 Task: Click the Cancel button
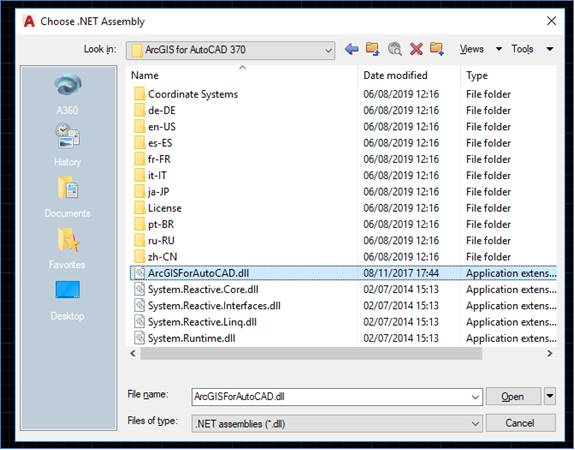(520, 423)
